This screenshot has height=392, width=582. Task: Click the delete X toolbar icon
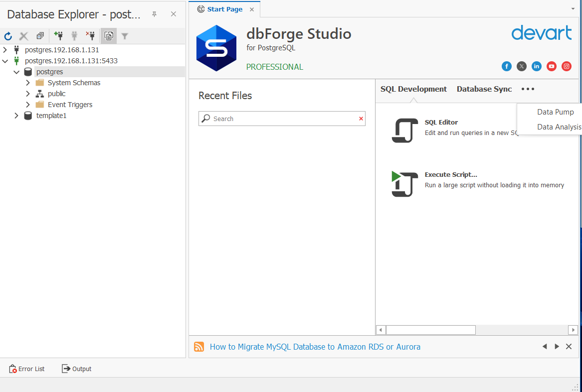click(24, 36)
